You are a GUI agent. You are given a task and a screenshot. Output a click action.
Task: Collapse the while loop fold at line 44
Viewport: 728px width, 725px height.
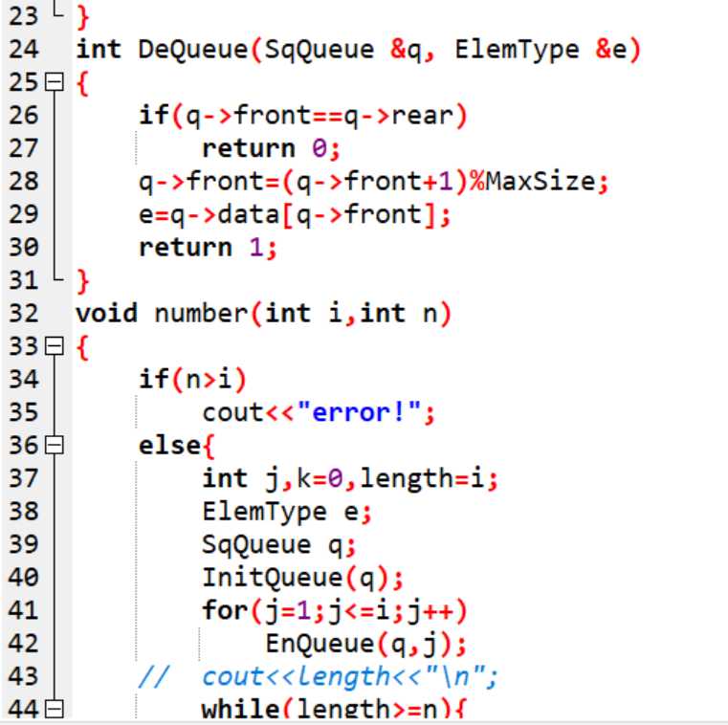55,710
